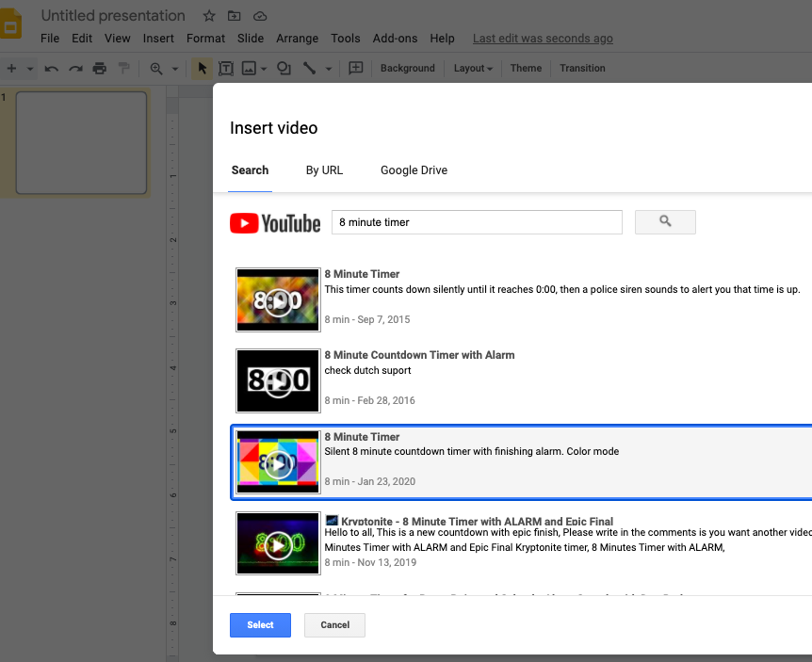This screenshot has height=662, width=812.
Task: Switch to the Search tab
Action: pos(251,170)
